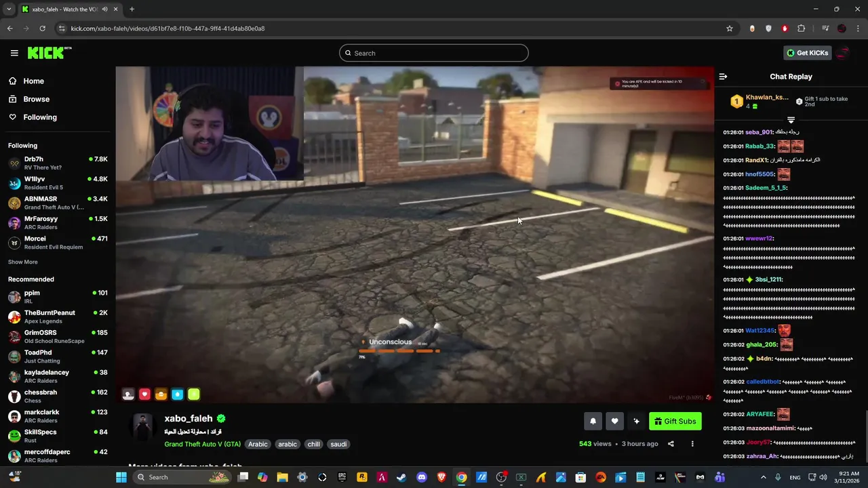The height and width of the screenshot is (488, 868).
Task: Open the tab search dropdown arrow
Action: tap(9, 9)
